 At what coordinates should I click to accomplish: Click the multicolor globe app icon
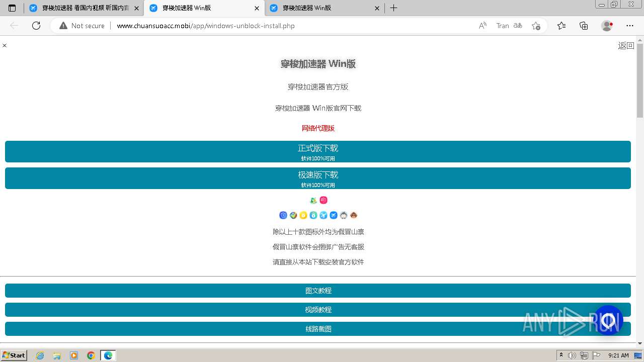tap(293, 215)
